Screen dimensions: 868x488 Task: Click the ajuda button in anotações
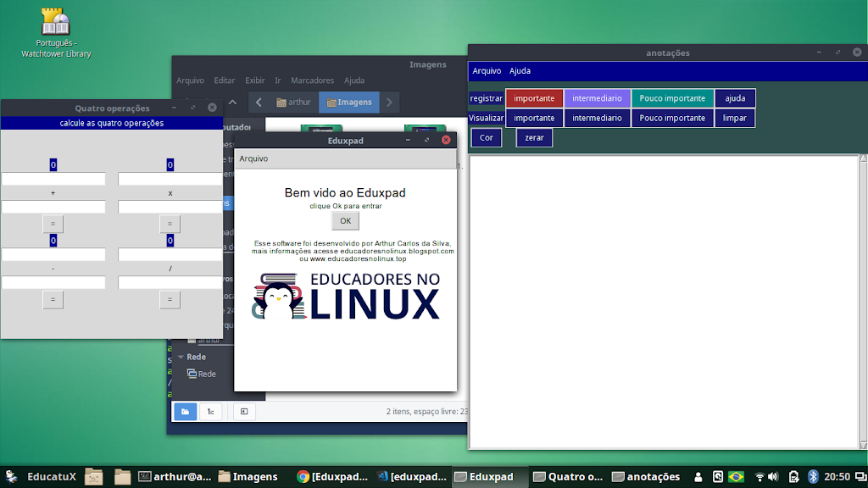(x=735, y=98)
